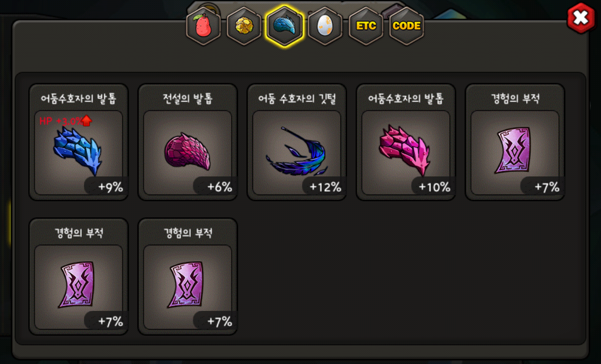This screenshot has width=601, height=364.
Task: Select the second purple talisman in bottom row
Action: 187,285
